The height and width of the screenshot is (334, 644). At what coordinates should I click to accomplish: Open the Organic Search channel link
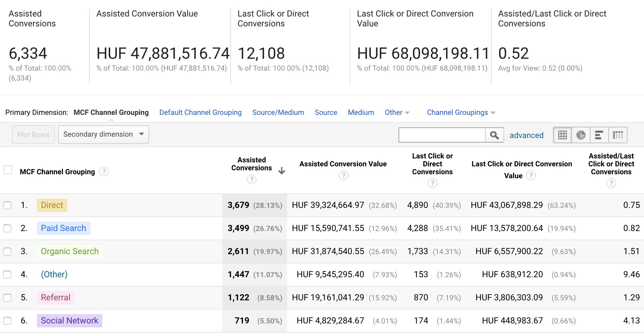70,251
